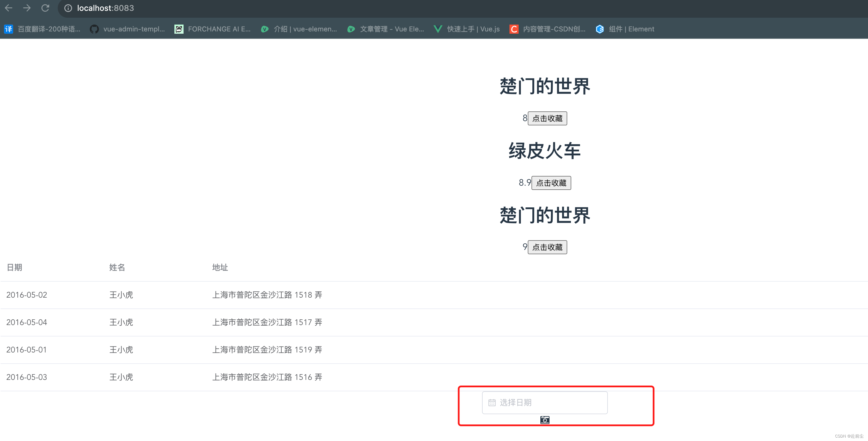
Task: Click 王小虎 in the 2016-05-02 row
Action: [x=121, y=295]
